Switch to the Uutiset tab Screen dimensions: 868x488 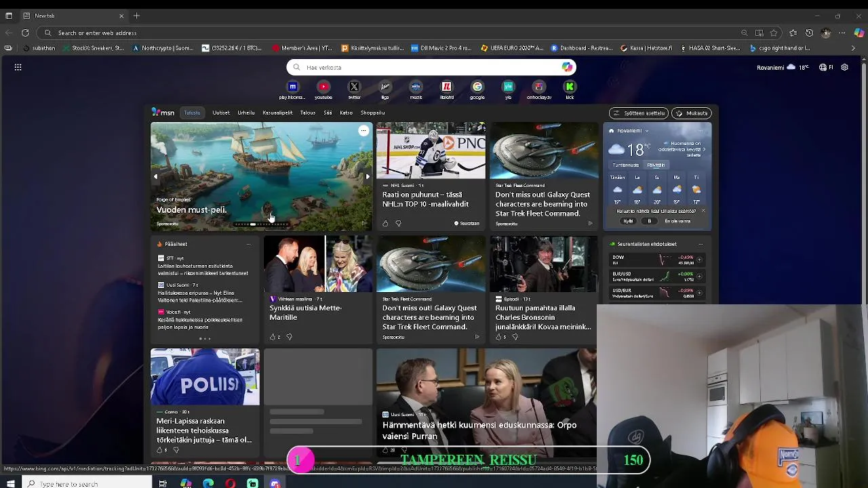[221, 113]
